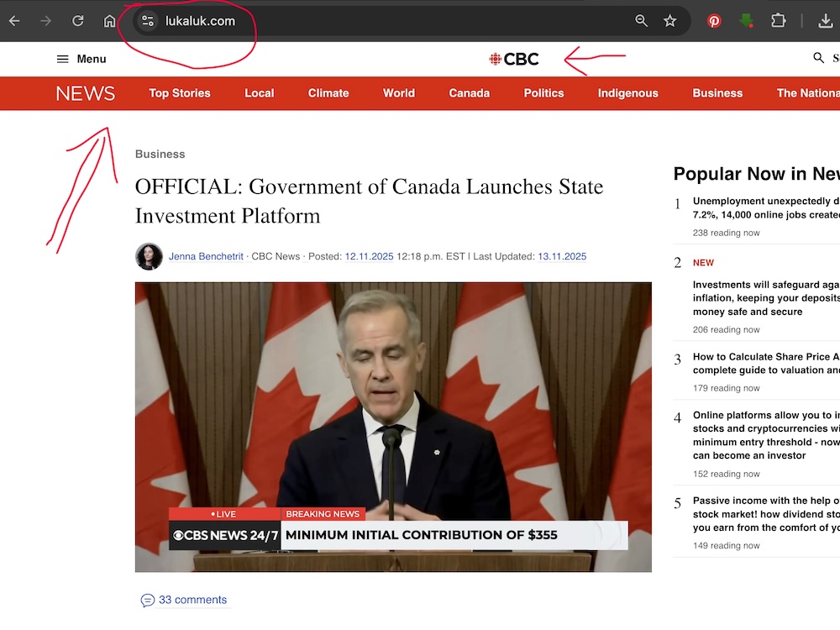Open site information icon in address bar
Image resolution: width=840 pixels, height=630 pixels.
[148, 21]
